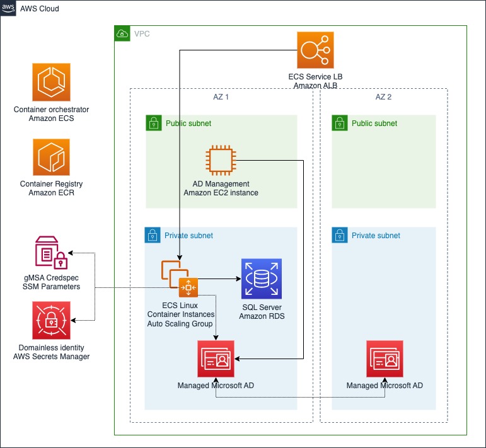Screen dimensions: 486x448
Task: Click the Amazon ECS container orchestrator icon
Action: tap(51, 82)
